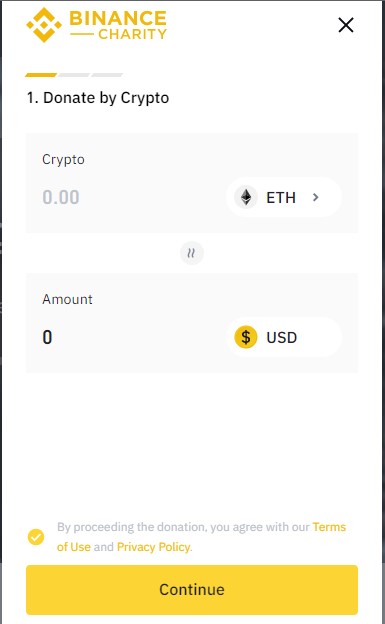Click the Binance diamond logo icon
Viewport: 385px width, 624px height.
click(44, 25)
